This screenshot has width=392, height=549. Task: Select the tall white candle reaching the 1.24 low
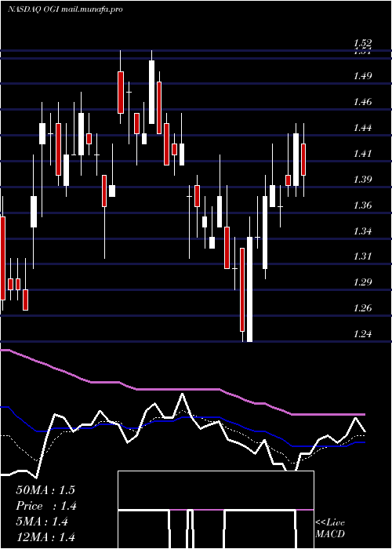[249, 289]
